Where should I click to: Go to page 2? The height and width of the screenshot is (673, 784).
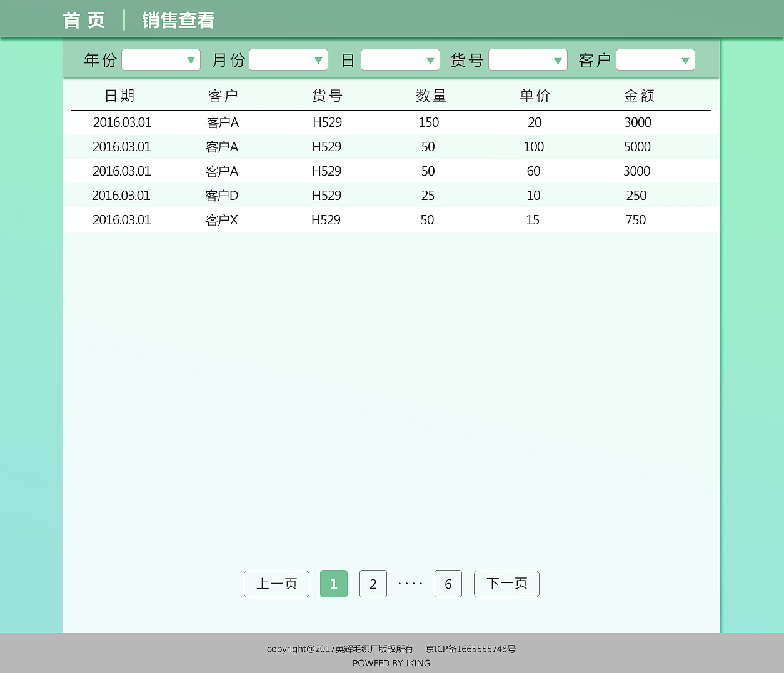(373, 584)
